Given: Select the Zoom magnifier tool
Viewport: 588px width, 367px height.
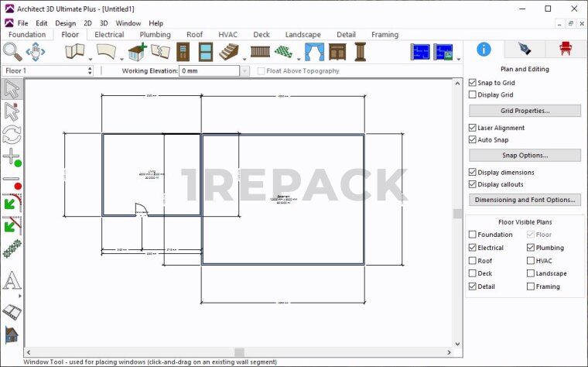Looking at the screenshot, I should coord(12,52).
